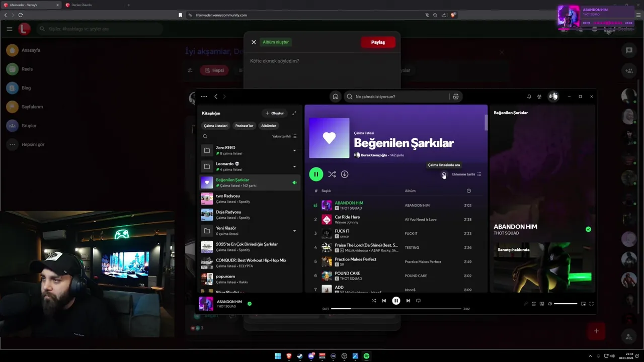Image resolution: width=644 pixels, height=362 pixels.
Task: Pause playback in the bottom player bar
Action: pos(396,301)
